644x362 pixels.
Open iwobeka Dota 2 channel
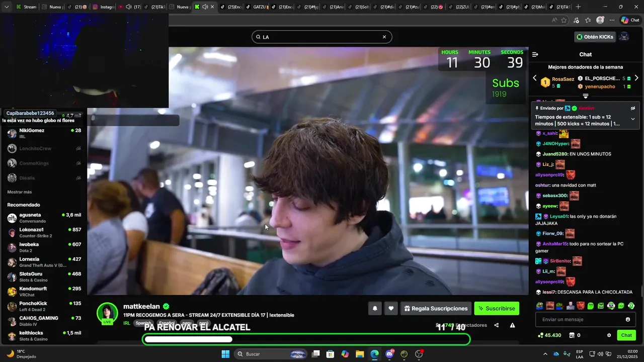44,247
